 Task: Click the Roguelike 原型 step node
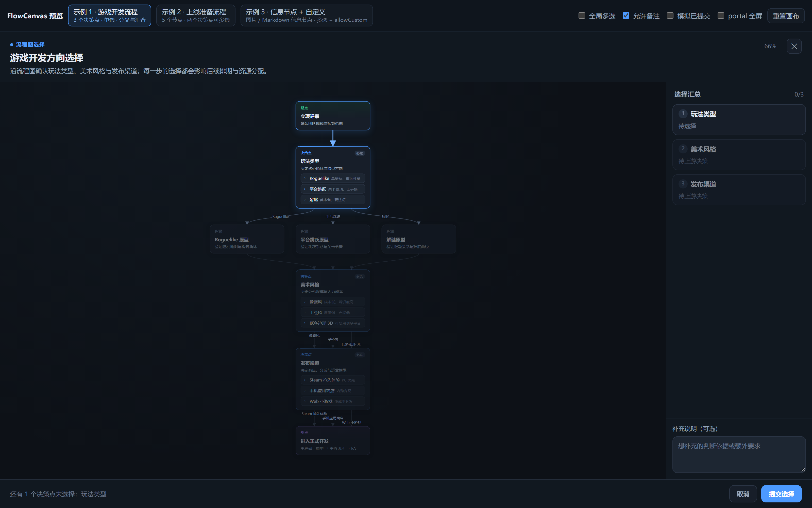click(x=247, y=239)
